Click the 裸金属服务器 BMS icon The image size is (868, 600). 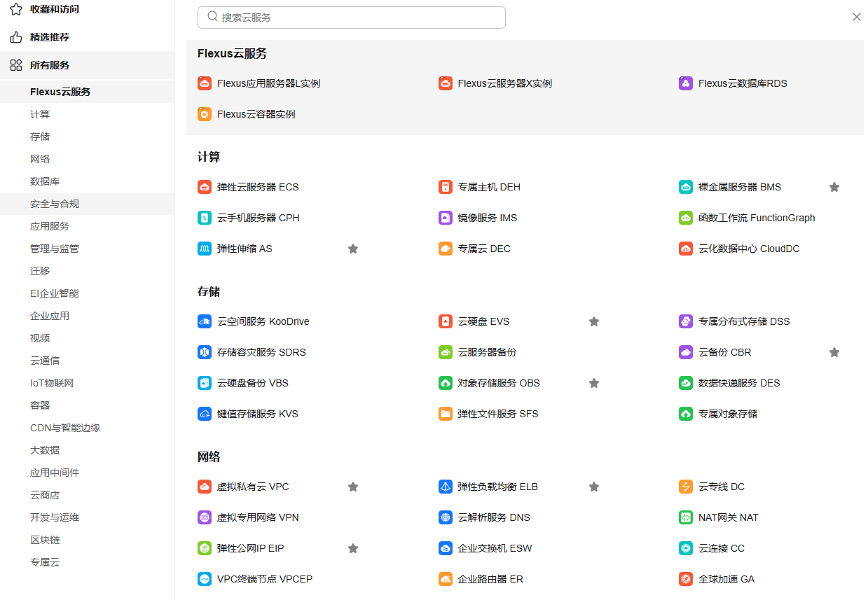coord(686,187)
